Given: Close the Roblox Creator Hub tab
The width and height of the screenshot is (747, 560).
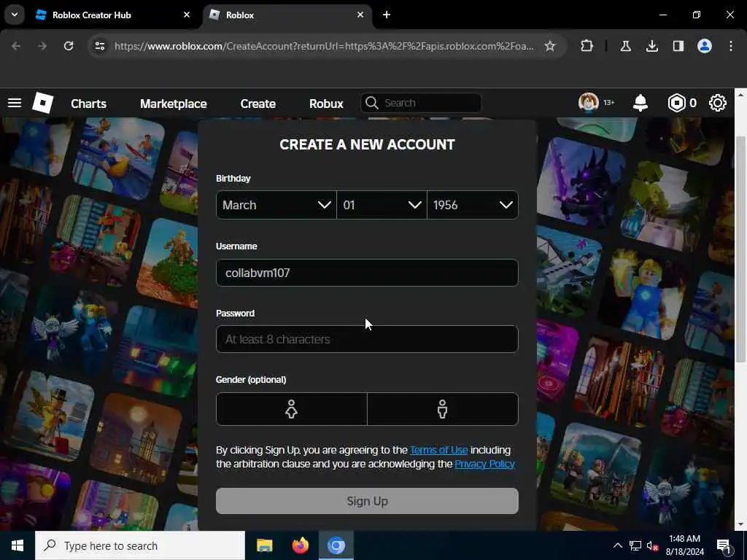Looking at the screenshot, I should (187, 15).
